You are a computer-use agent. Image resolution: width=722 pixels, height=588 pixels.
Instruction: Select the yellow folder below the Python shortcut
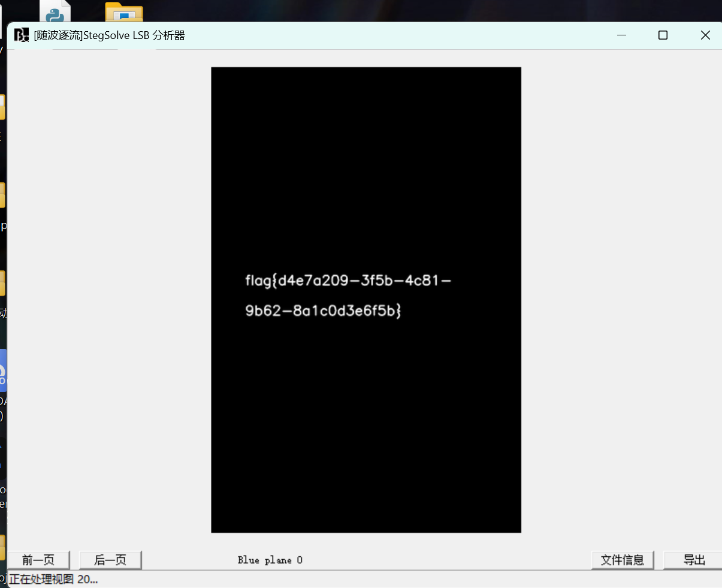(x=2, y=106)
